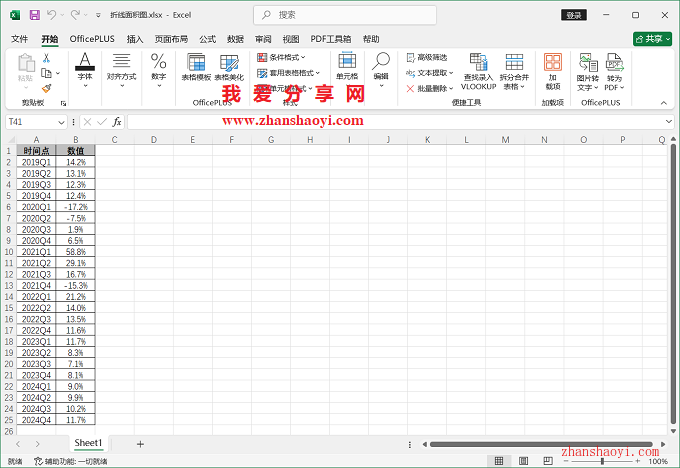Click the Select All corner triangle
This screenshot has width=680, height=468.
tap(10, 140)
